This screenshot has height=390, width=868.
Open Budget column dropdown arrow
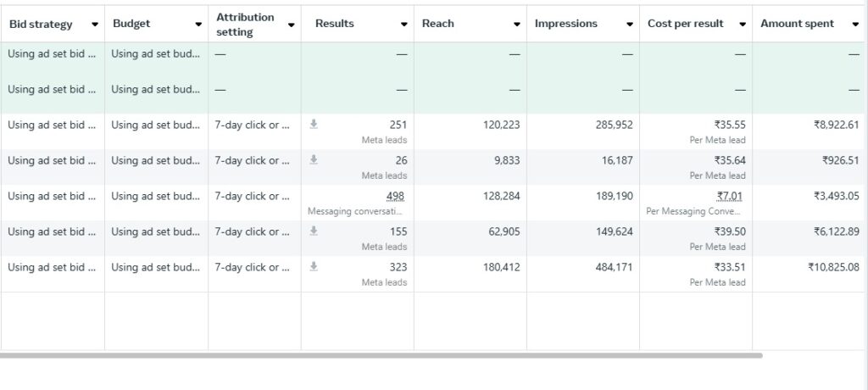pyautogui.click(x=198, y=25)
